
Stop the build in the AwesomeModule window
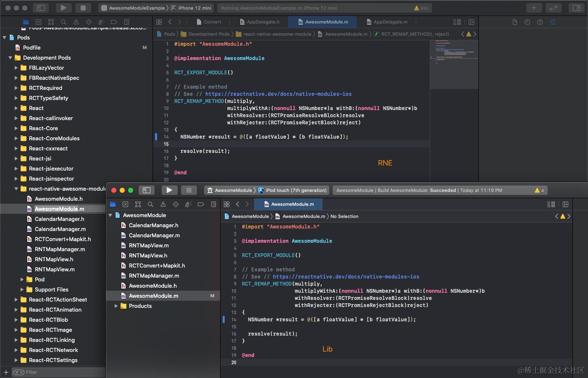(189, 190)
